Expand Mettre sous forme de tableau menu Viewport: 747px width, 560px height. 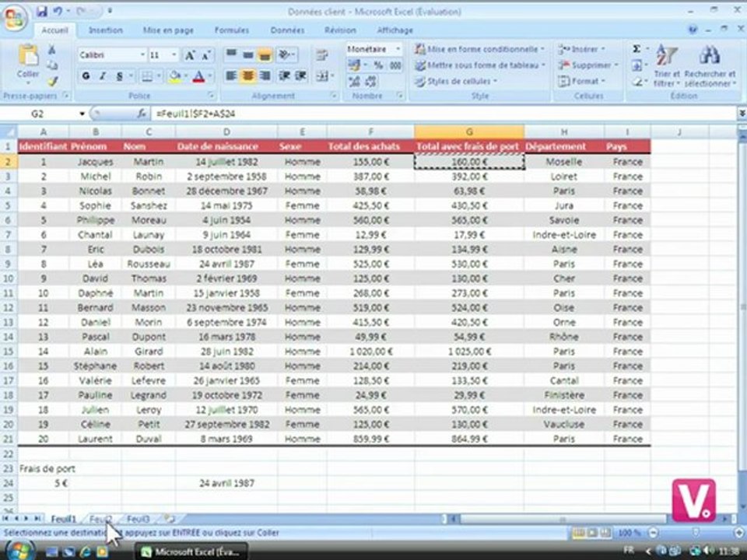[x=480, y=65]
